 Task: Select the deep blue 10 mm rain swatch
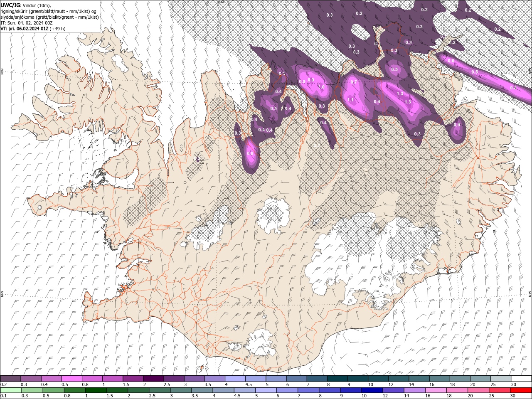pyautogui.click(x=372, y=390)
